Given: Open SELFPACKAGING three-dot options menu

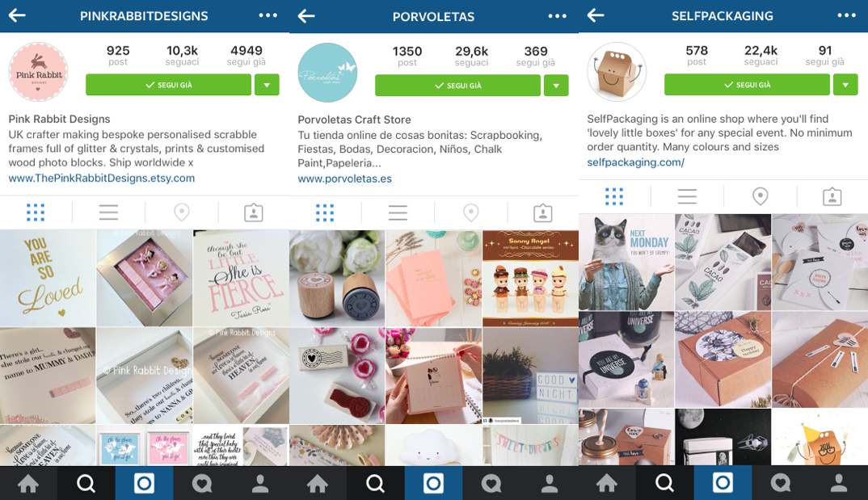Looking at the screenshot, I should (846, 15).
